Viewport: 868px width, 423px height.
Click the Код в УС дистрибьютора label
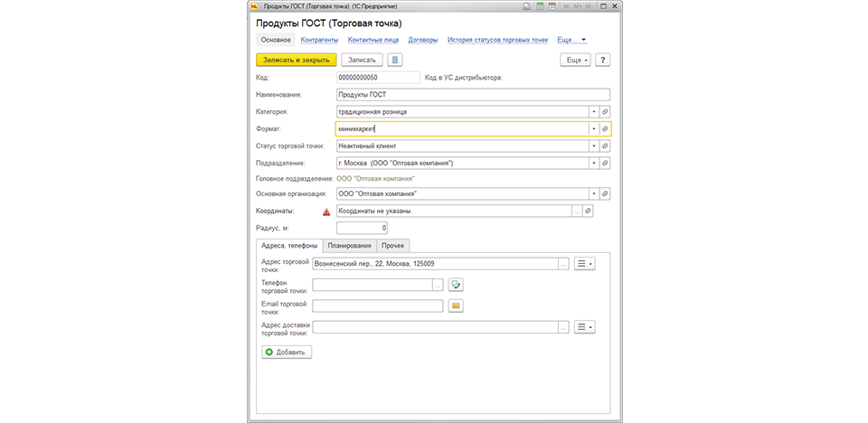point(463,78)
